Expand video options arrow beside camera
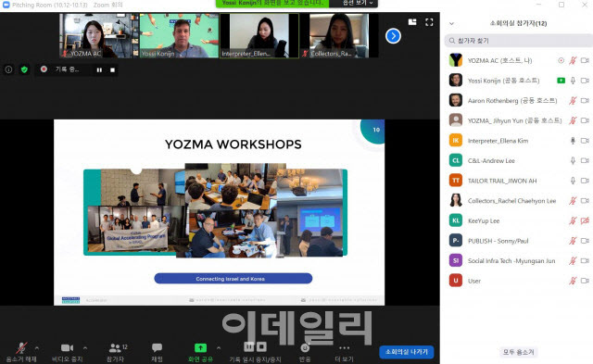Screen dimensions: 593x364 point(85,347)
